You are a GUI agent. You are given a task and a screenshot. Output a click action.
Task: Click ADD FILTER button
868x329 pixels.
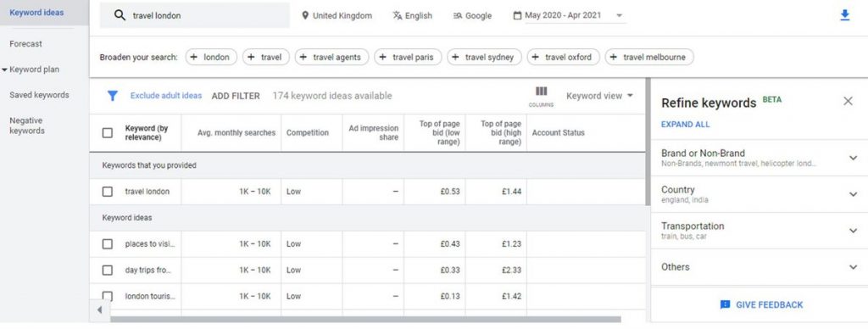tap(236, 96)
